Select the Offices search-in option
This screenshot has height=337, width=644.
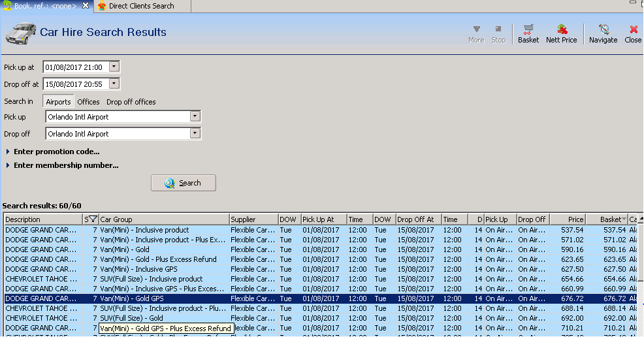coord(88,102)
